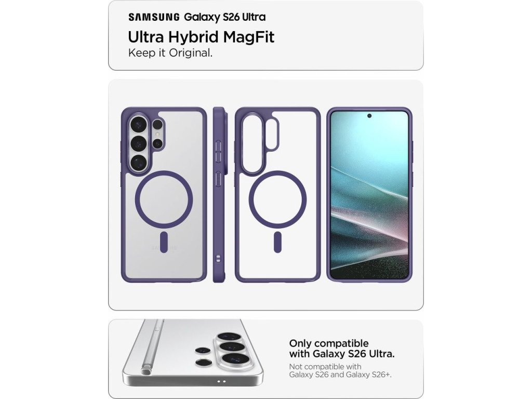Click the magnet alignment bar on left case

(x=164, y=242)
